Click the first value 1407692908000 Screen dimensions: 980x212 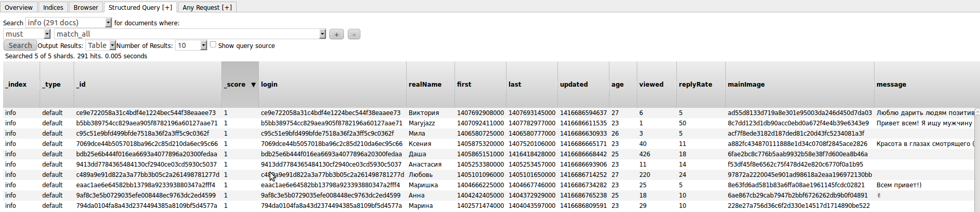480,113
